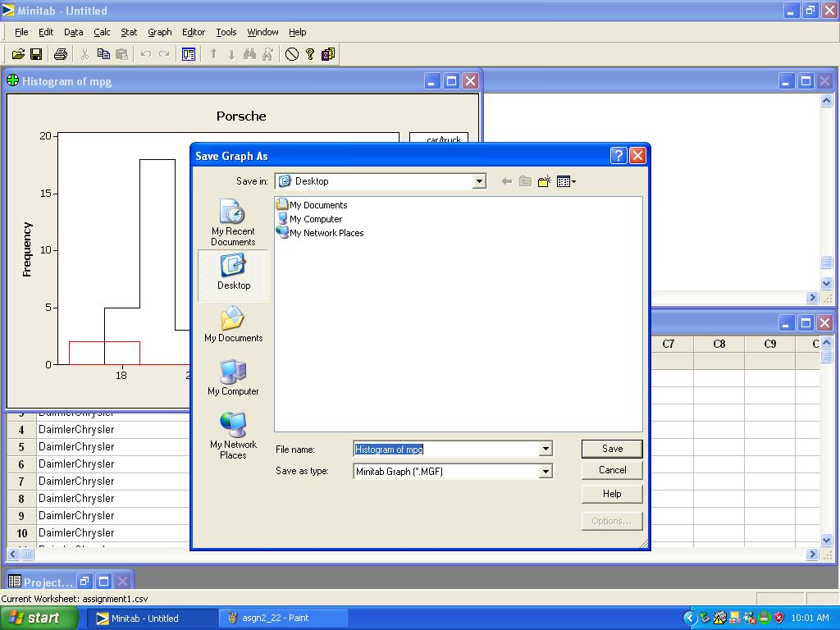Click the Save project disk icon

pyautogui.click(x=36, y=54)
